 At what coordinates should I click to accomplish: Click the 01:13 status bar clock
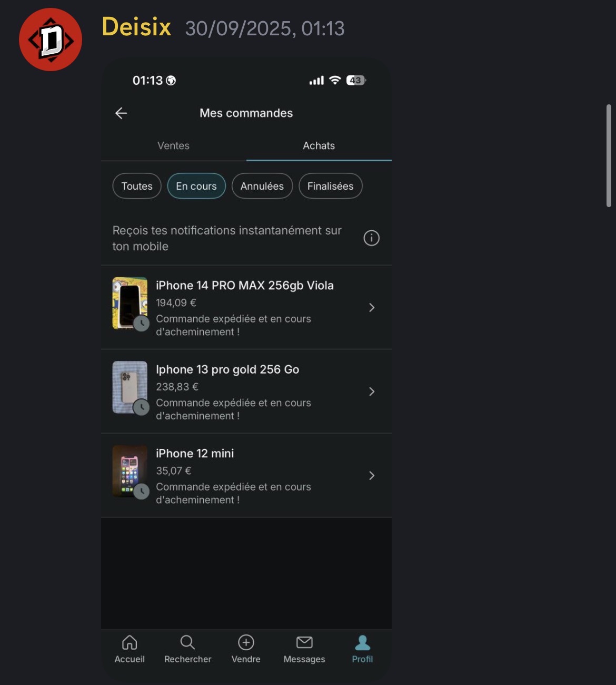pos(147,81)
